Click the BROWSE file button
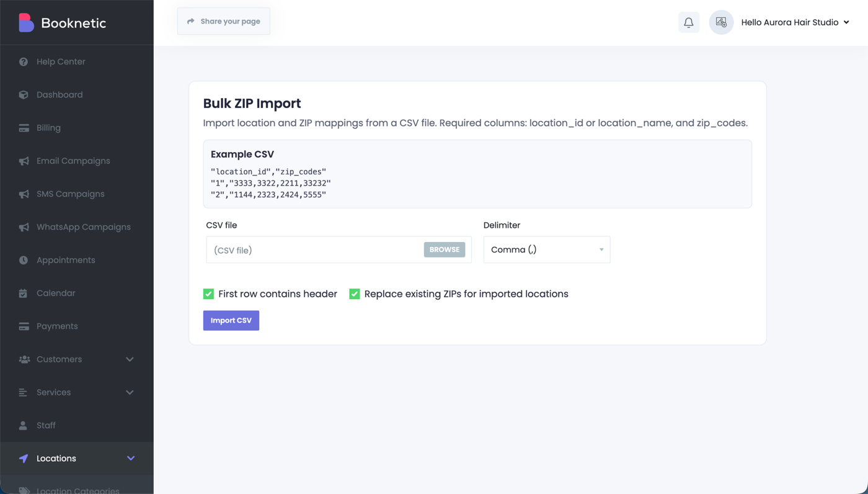This screenshot has height=494, width=868. point(445,249)
